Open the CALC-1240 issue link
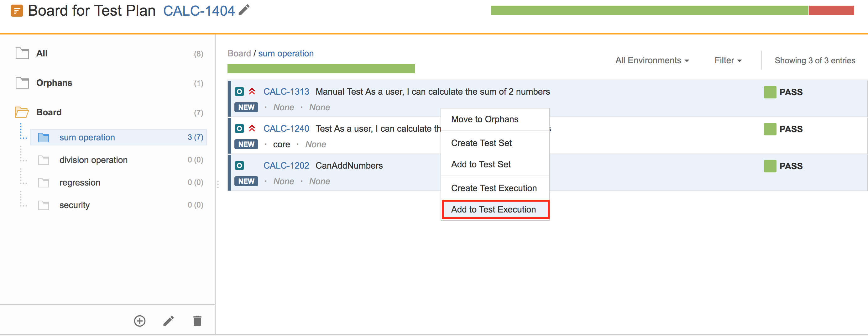868x336 pixels. point(286,129)
